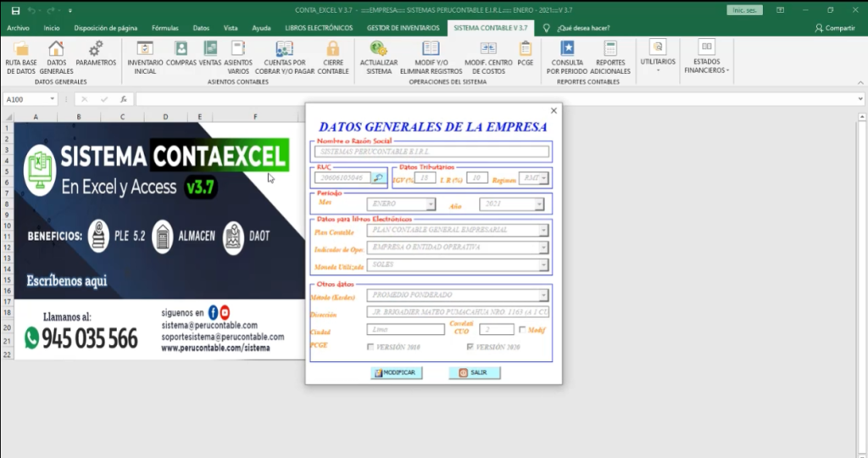Open Datos Generales ribbon icon
The image size is (868, 458).
[56, 58]
